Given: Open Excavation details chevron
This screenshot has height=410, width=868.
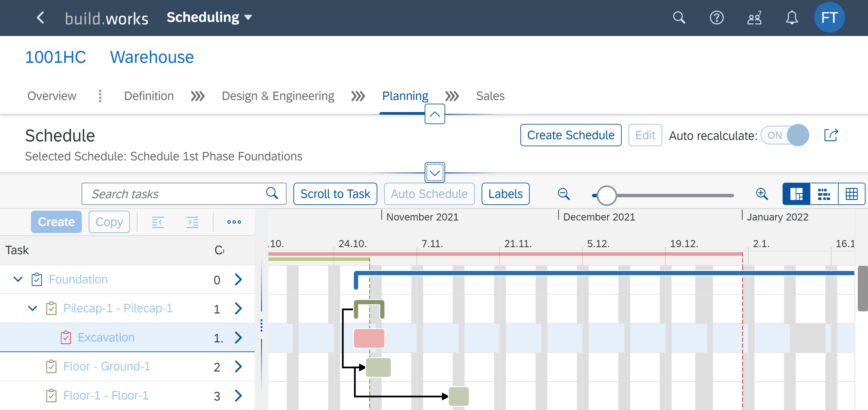Looking at the screenshot, I should 238,337.
